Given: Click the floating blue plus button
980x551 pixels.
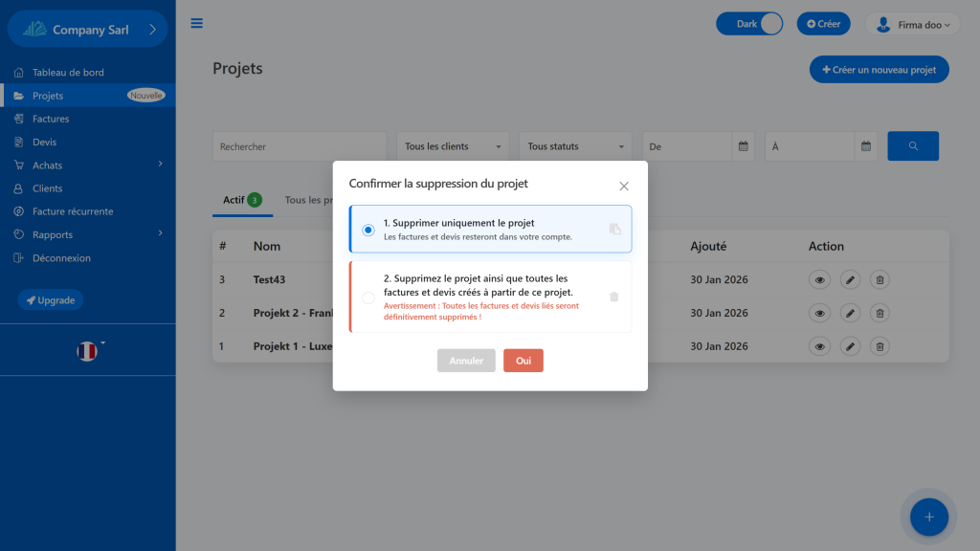Looking at the screenshot, I should [x=927, y=517].
